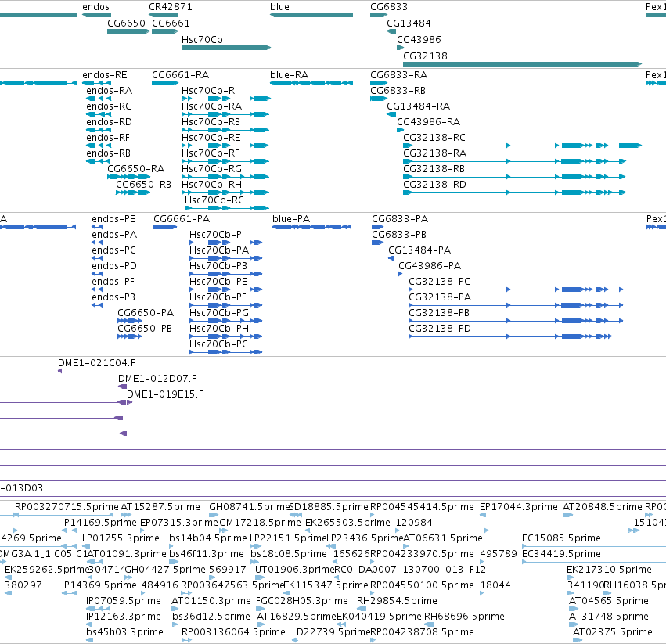The height and width of the screenshot is (644, 666).
Task: Click protein endos-PB
Action: click(113, 297)
